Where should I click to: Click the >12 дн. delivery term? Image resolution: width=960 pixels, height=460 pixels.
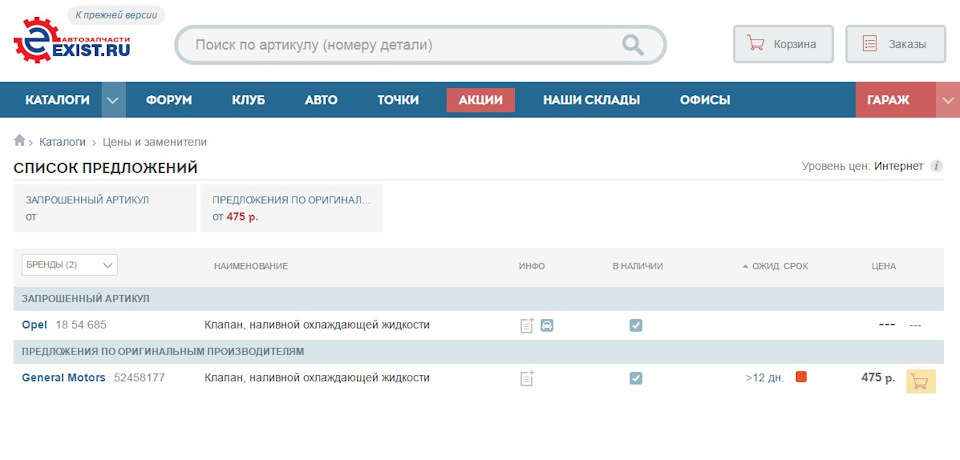point(765,378)
